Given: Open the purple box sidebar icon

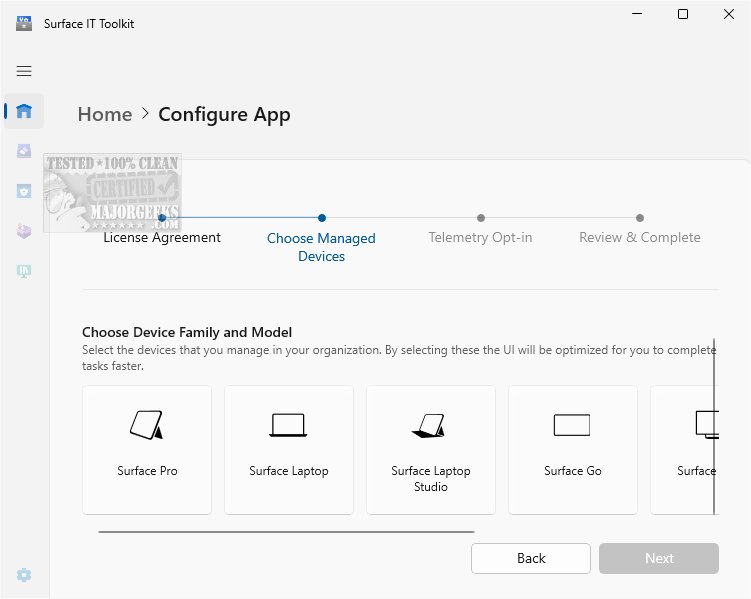Looking at the screenshot, I should [x=24, y=231].
